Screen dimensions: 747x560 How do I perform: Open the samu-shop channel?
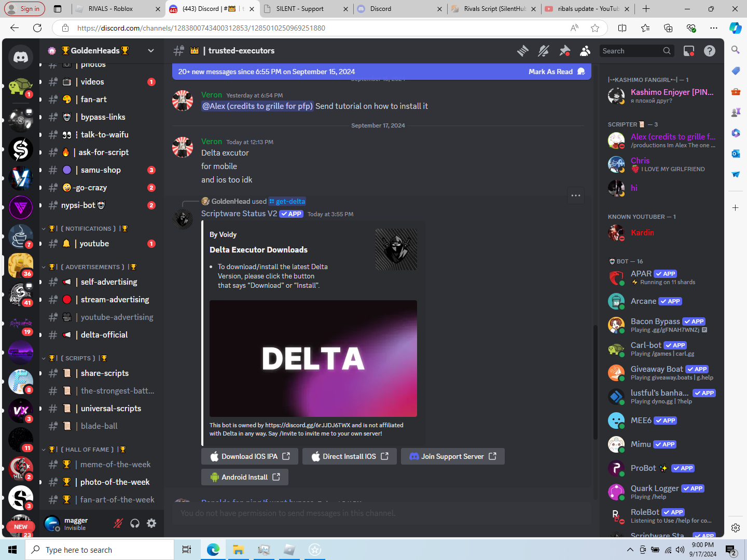click(102, 170)
